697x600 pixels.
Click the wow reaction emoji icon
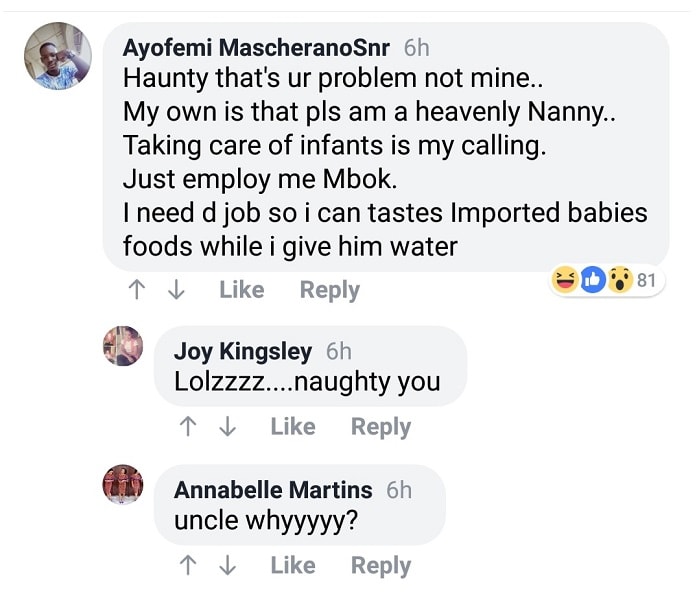tap(621, 281)
